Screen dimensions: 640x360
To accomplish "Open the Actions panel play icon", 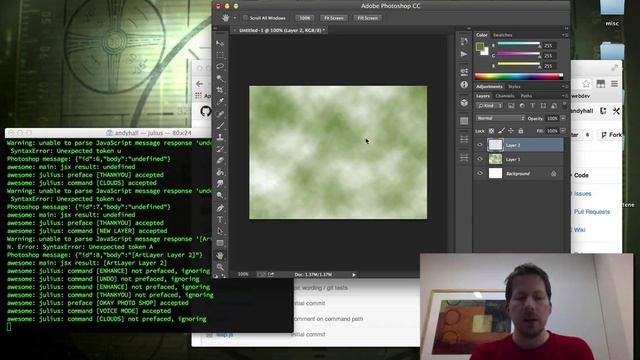I will 464,54.
